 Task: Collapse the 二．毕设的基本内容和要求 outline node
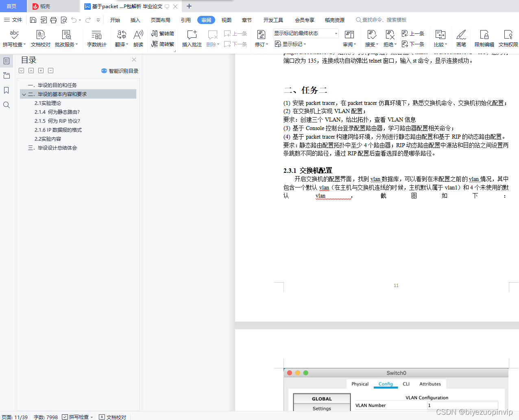pos(24,94)
